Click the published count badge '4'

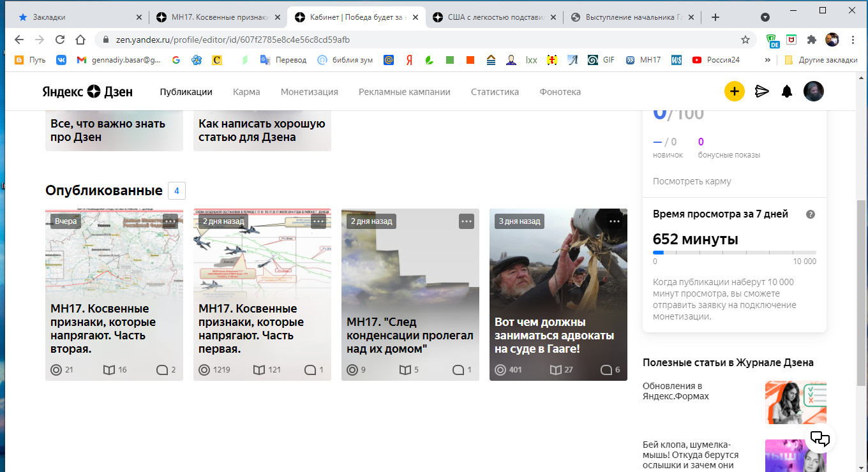point(177,190)
